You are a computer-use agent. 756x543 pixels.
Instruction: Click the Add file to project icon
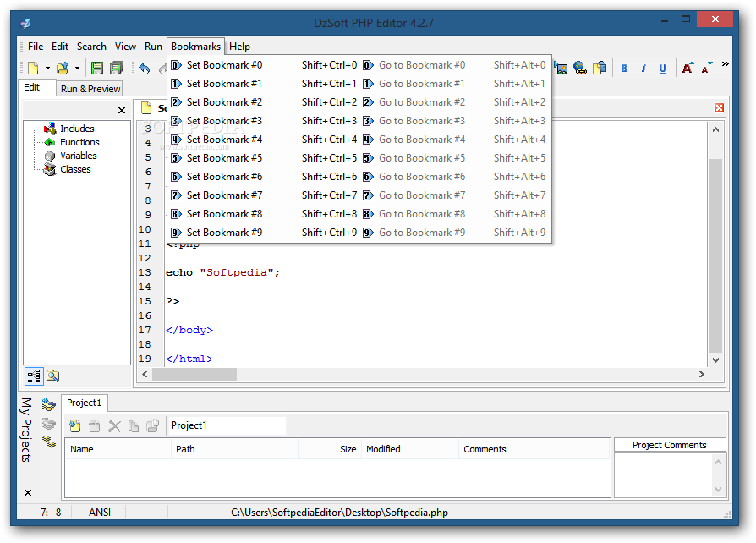[x=74, y=425]
